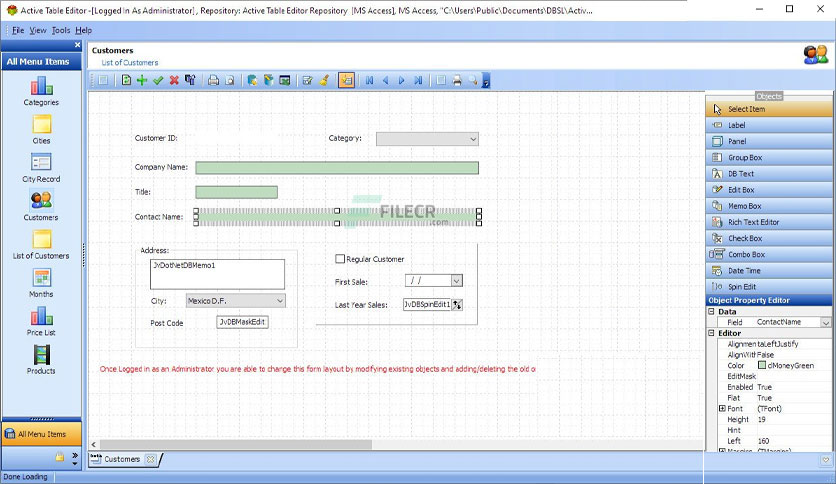
Task: Pick the Group Box object
Action: point(769,157)
